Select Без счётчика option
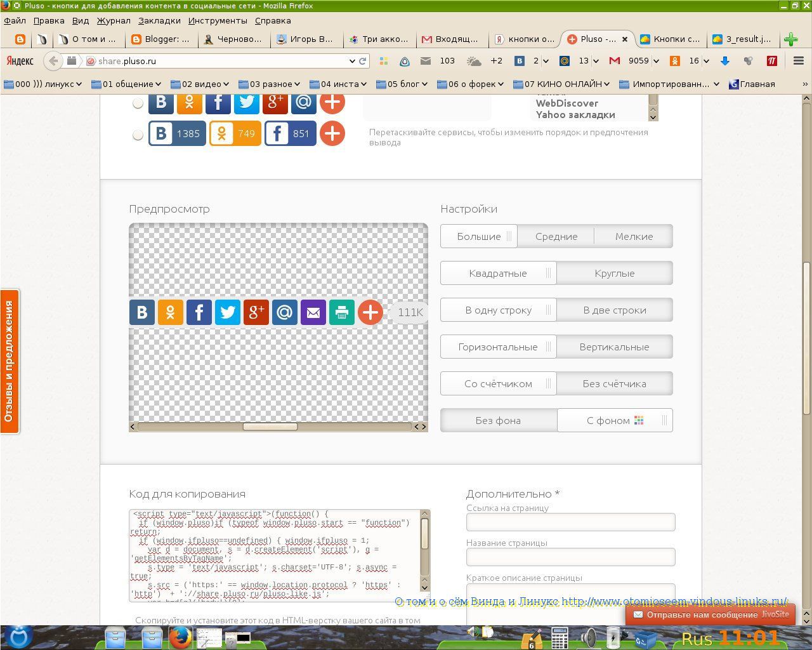This screenshot has width=812, height=650. pos(614,383)
